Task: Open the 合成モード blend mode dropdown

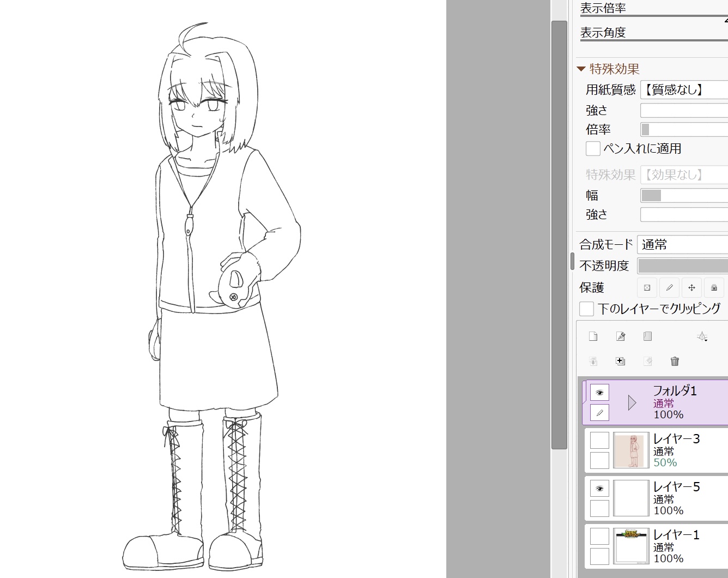Action: [x=682, y=244]
